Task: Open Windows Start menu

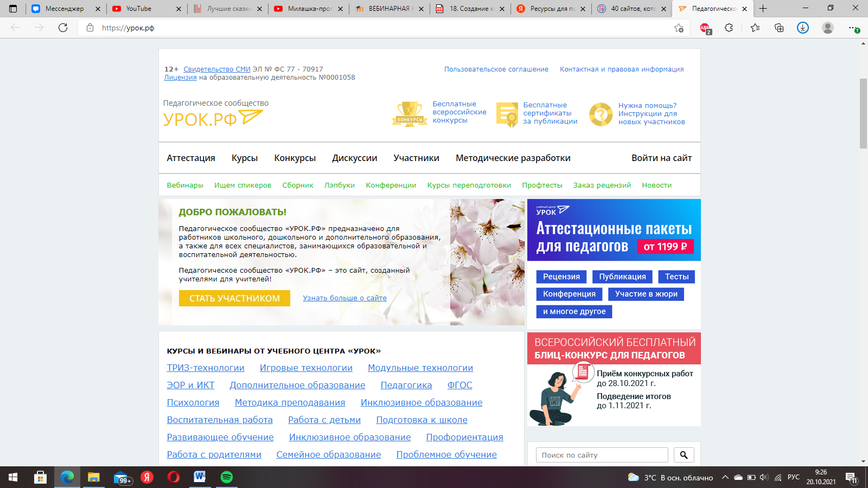Action: coord(13,477)
